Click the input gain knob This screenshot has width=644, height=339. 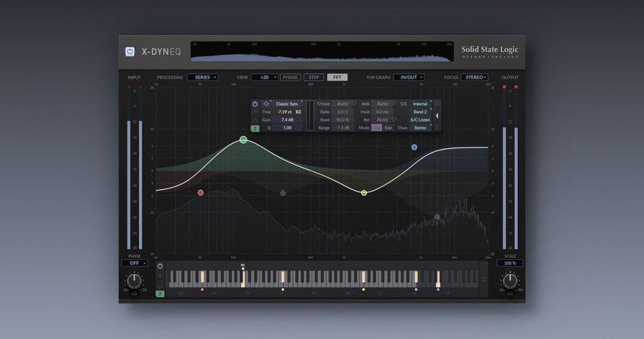(x=134, y=281)
